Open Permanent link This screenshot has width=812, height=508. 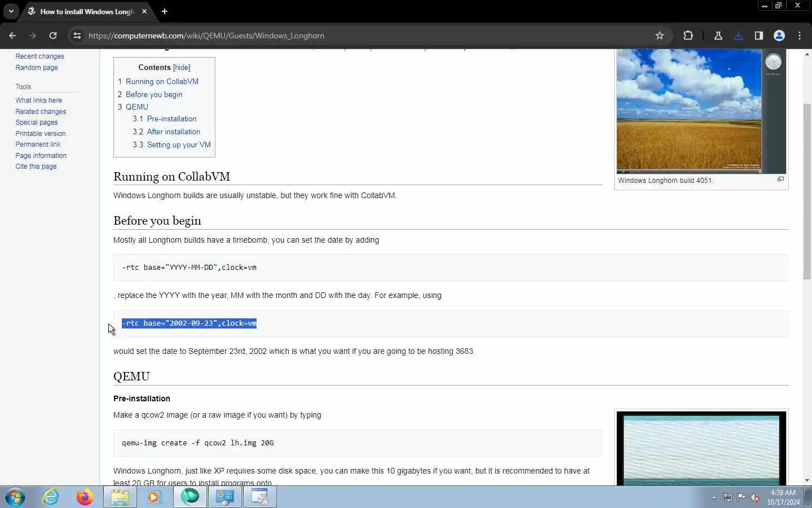[38, 144]
